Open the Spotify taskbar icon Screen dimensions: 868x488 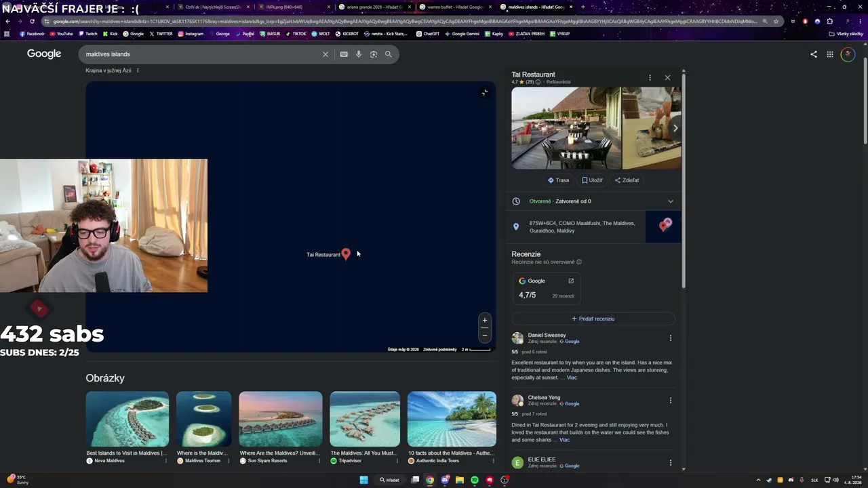tap(475, 480)
